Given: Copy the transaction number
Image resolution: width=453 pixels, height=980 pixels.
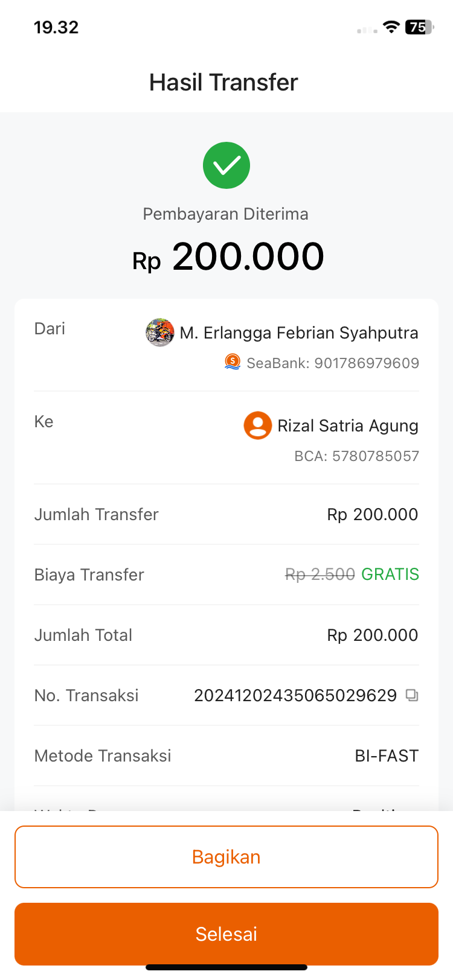Looking at the screenshot, I should click(x=412, y=695).
